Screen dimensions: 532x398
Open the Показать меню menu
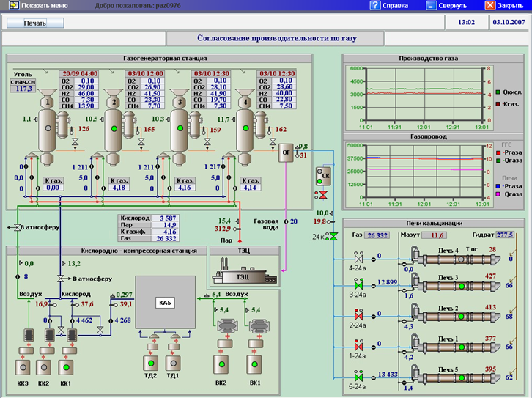(42, 5)
